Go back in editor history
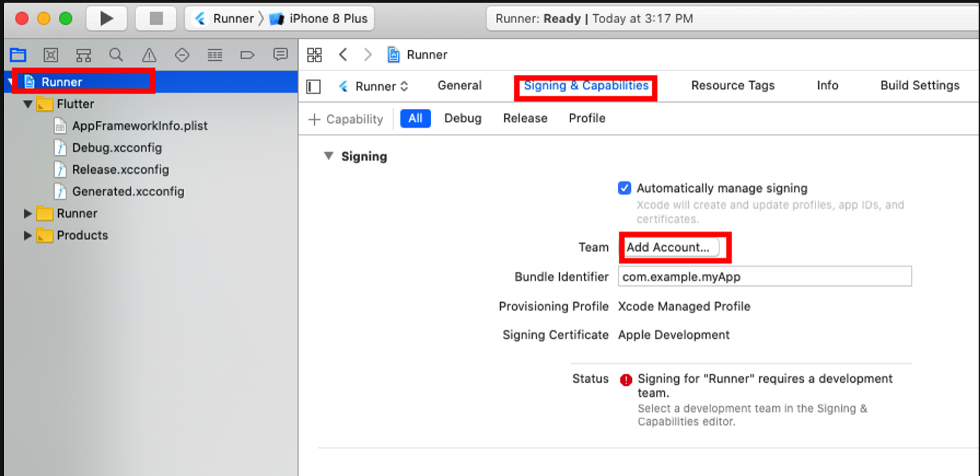The image size is (980, 476). click(x=343, y=55)
